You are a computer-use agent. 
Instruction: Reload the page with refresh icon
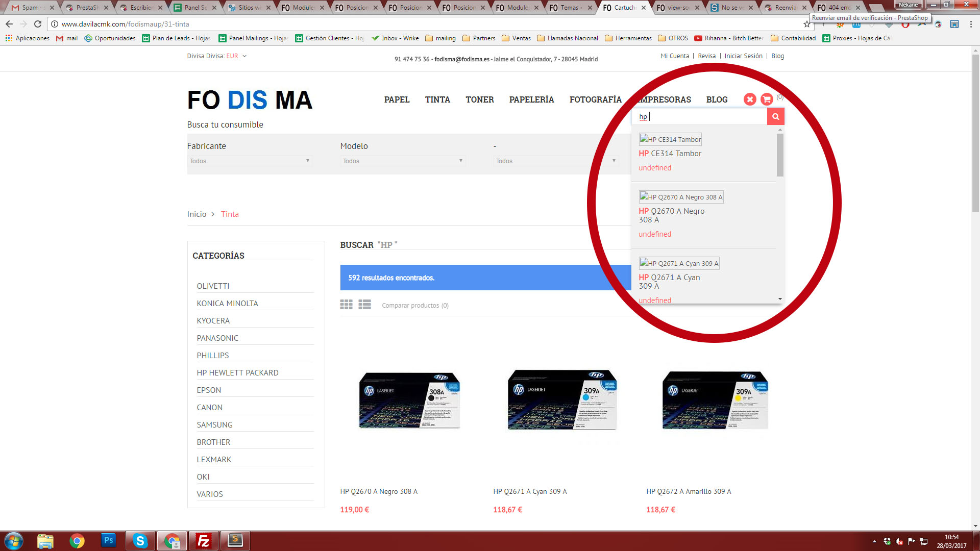[x=38, y=24]
